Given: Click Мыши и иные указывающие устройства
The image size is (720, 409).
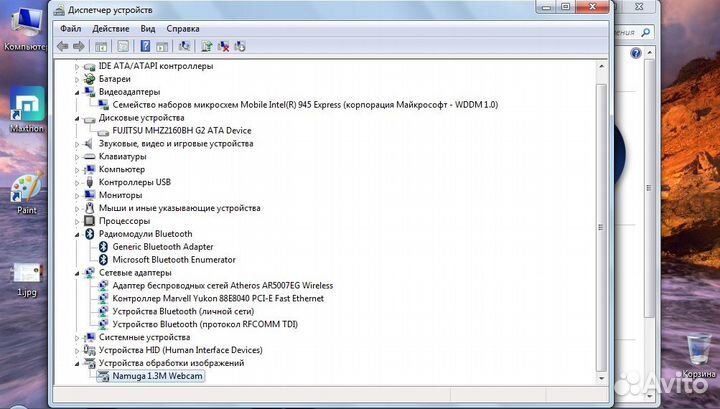Looking at the screenshot, I should coord(180,208).
